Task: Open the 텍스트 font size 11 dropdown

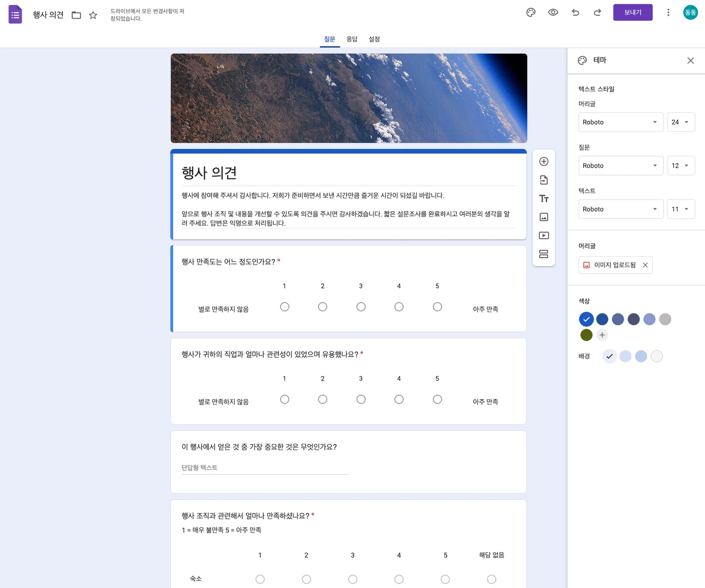Action: 681,209
